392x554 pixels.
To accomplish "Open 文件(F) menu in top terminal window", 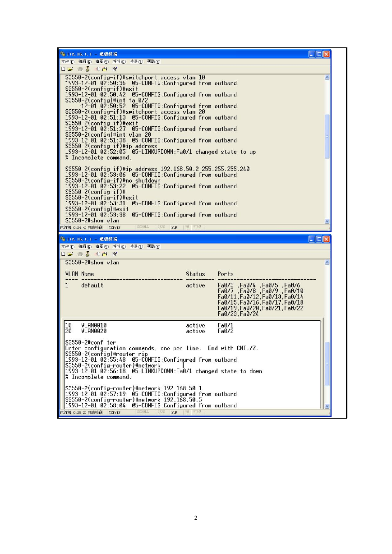I will coord(68,62).
